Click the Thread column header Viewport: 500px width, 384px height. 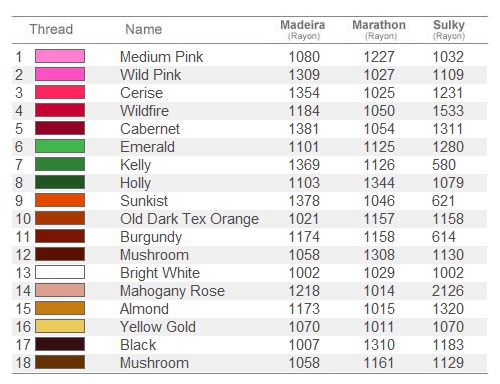click(x=51, y=29)
